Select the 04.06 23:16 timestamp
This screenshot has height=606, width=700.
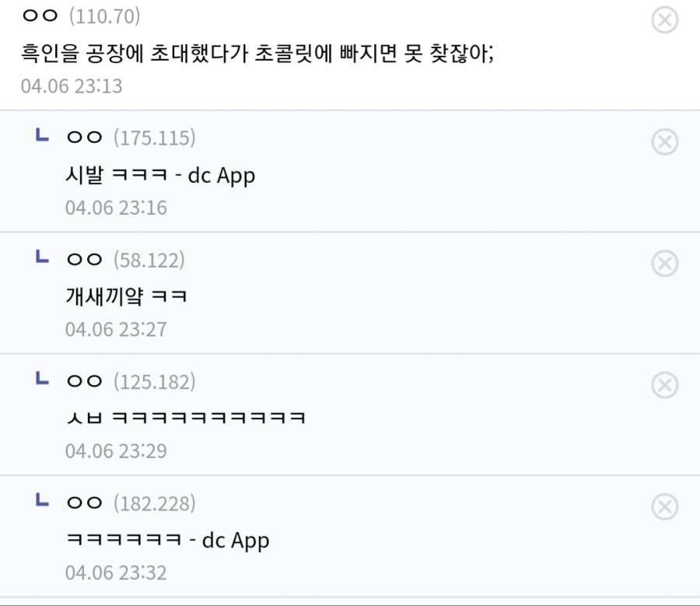(x=116, y=208)
